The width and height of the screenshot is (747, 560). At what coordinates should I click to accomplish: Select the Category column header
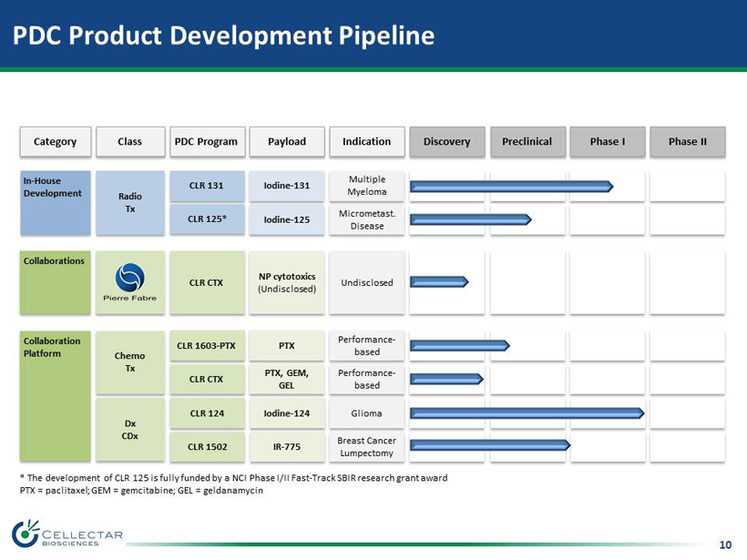(x=55, y=141)
